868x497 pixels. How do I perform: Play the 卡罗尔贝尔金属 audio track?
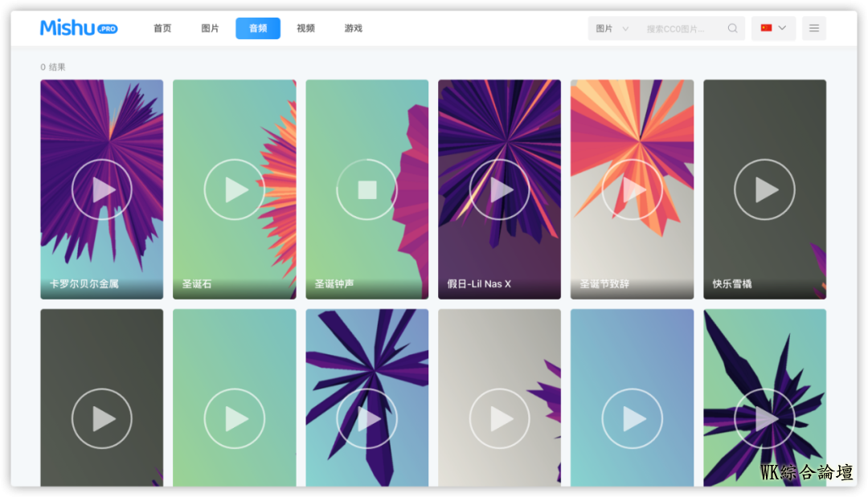[x=102, y=189]
